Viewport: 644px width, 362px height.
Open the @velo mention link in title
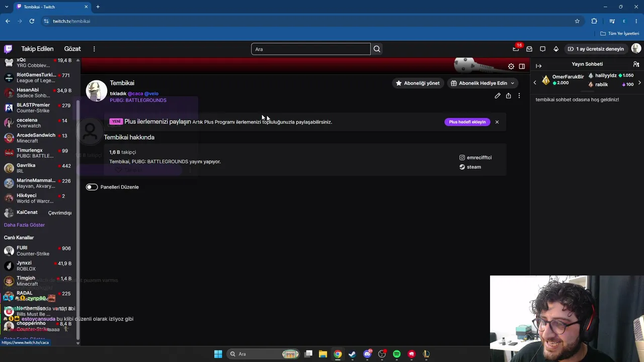(x=151, y=94)
